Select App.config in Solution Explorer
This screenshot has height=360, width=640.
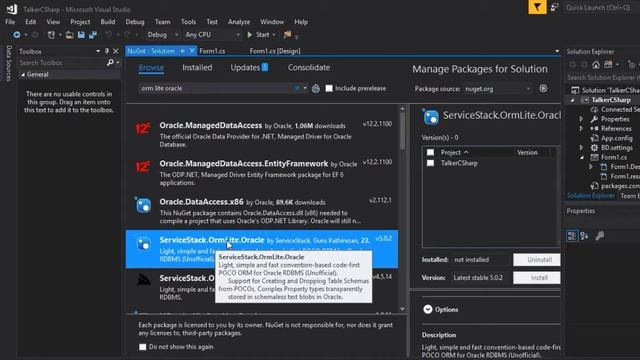[616, 138]
